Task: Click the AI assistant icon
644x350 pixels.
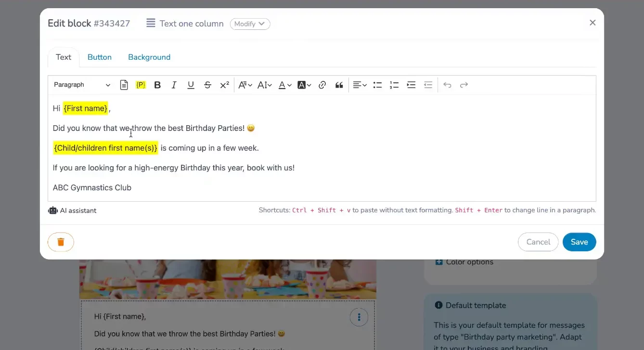Action: 53,210
